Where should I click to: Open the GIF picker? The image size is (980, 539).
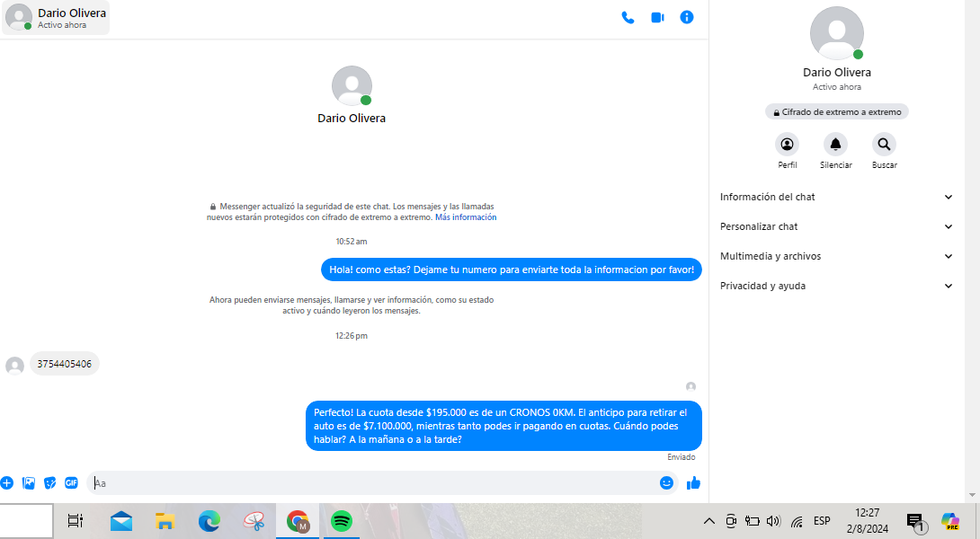pos(71,482)
